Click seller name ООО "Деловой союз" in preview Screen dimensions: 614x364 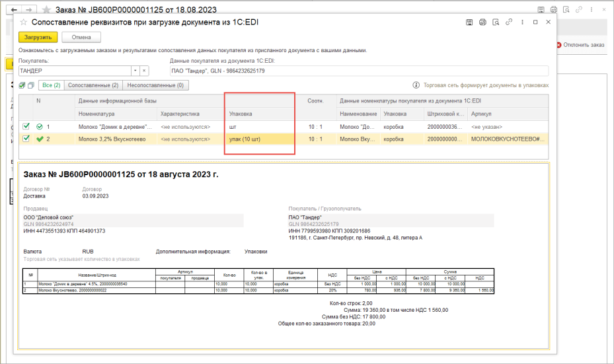48,217
